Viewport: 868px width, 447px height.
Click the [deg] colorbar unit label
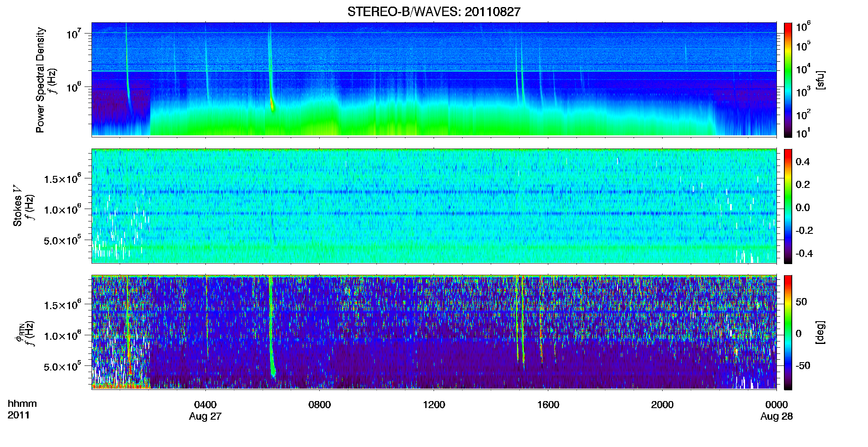pyautogui.click(x=820, y=332)
